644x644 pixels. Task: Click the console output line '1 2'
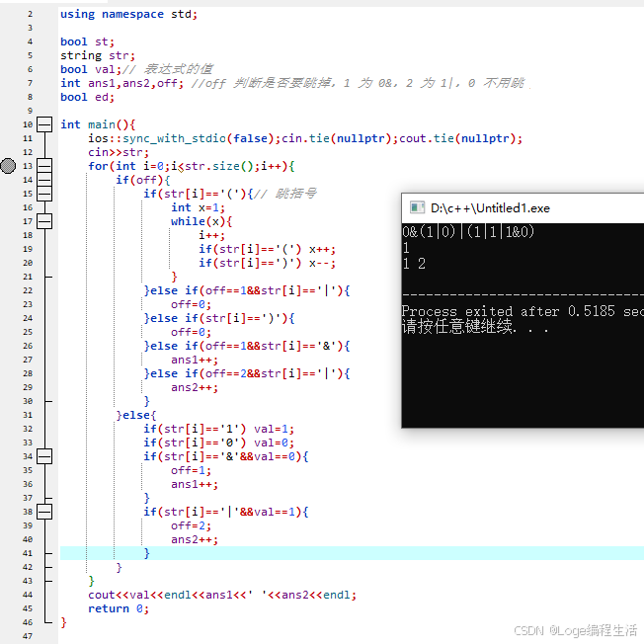[x=414, y=264]
